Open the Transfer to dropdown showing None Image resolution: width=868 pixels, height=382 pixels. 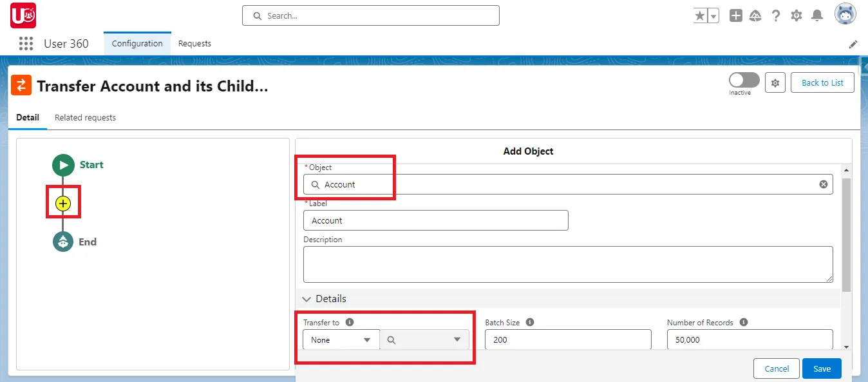click(x=341, y=339)
